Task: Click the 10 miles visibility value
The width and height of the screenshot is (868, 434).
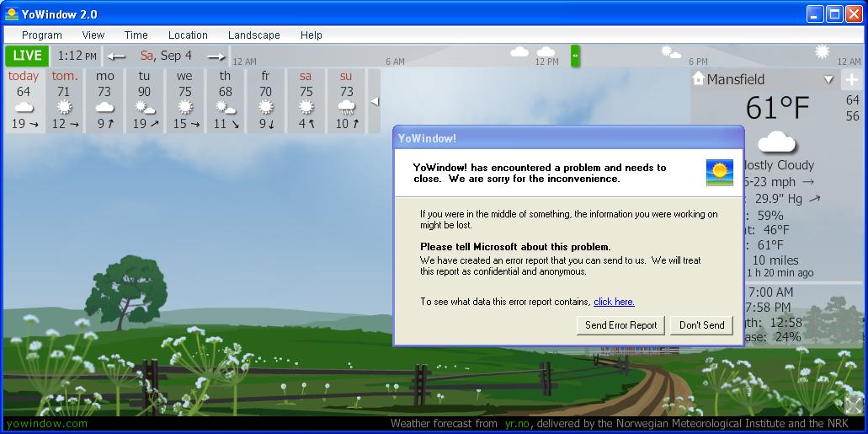Action: coord(775,260)
